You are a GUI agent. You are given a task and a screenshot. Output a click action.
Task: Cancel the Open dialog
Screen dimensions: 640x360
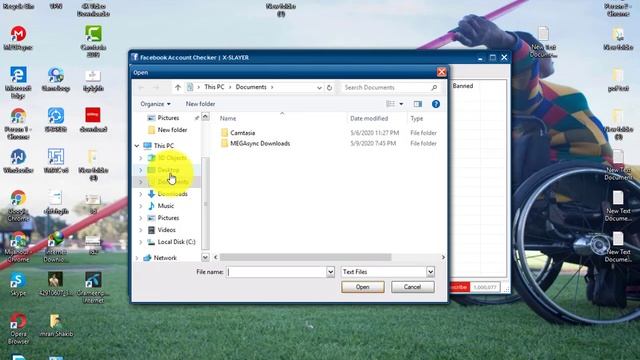pyautogui.click(x=413, y=287)
